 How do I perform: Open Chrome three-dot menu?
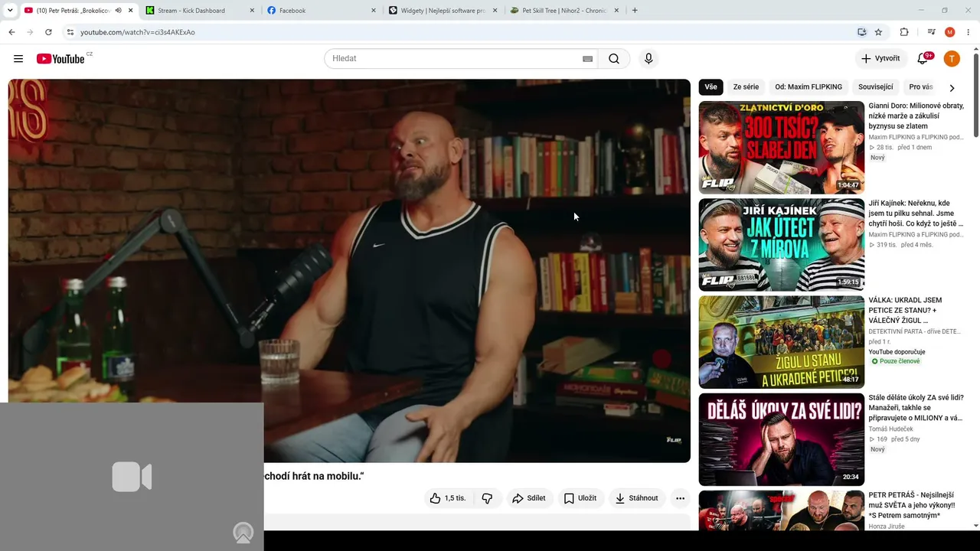(x=969, y=32)
